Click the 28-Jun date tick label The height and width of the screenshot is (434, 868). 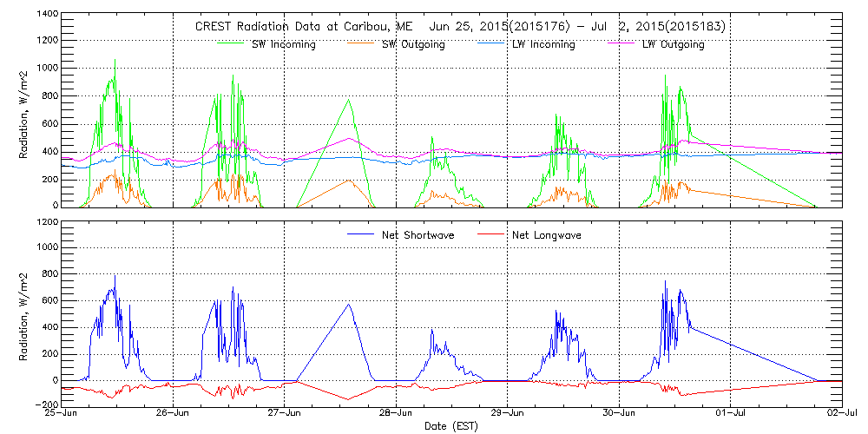[x=396, y=415]
